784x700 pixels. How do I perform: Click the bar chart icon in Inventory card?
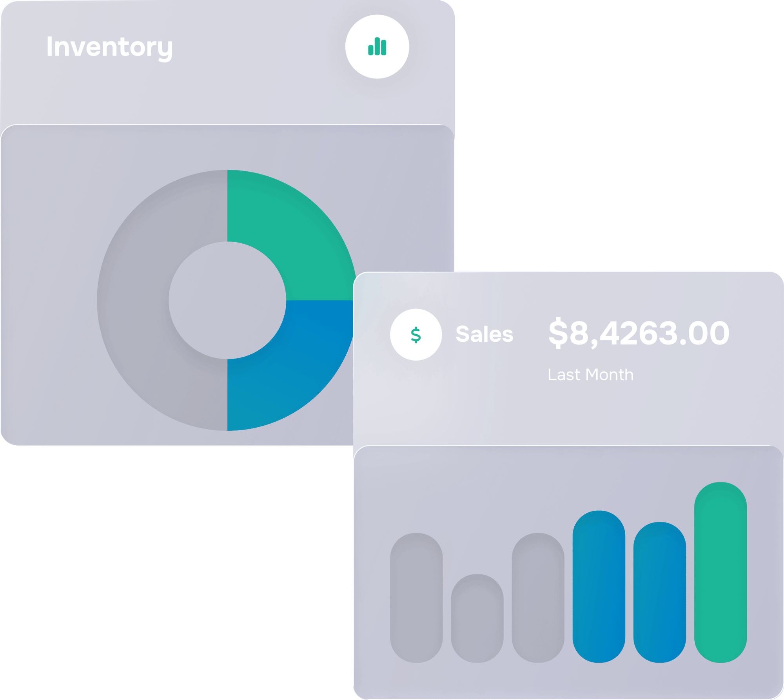click(x=377, y=47)
